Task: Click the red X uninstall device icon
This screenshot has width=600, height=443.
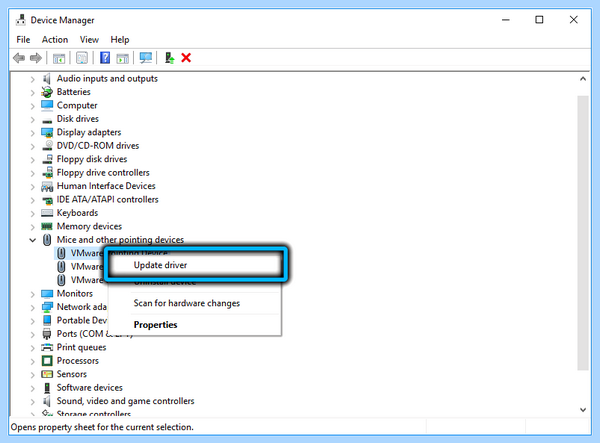Action: coord(186,58)
